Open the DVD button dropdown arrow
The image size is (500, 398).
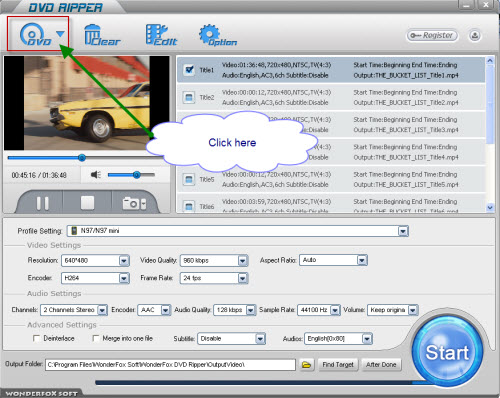coord(60,34)
